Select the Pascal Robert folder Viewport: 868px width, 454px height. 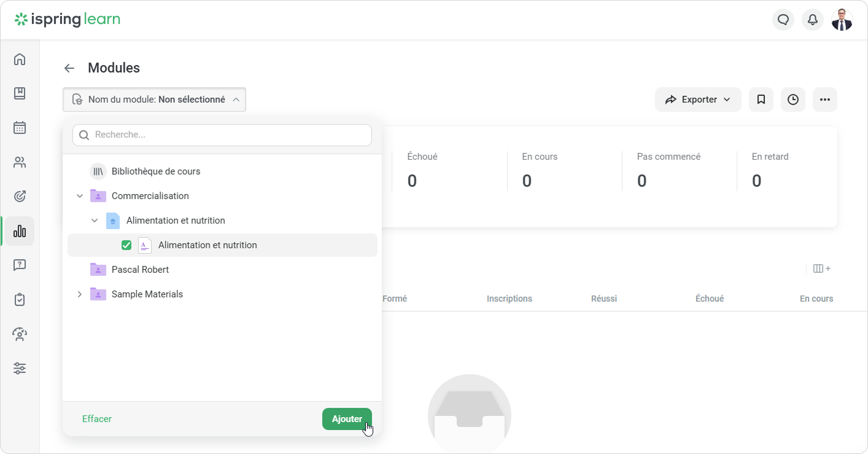click(140, 270)
